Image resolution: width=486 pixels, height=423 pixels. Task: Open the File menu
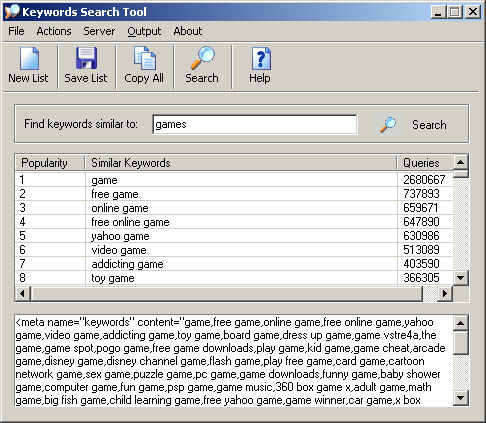16,31
